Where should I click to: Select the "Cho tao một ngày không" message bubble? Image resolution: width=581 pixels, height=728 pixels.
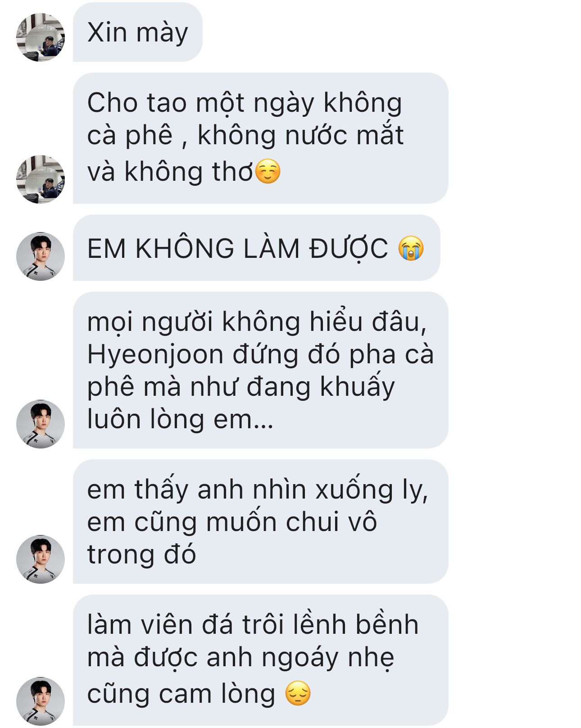[x=261, y=138]
